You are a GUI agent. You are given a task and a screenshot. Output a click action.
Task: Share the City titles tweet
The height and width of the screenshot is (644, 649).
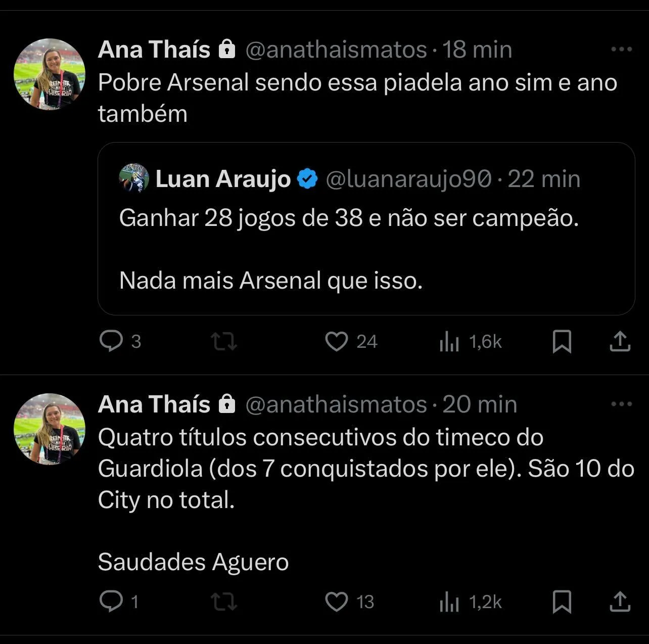(620, 602)
